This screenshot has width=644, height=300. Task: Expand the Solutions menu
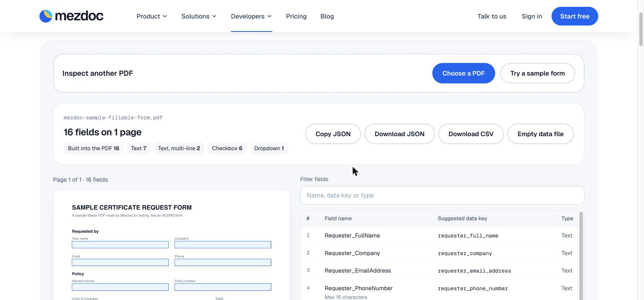point(199,16)
